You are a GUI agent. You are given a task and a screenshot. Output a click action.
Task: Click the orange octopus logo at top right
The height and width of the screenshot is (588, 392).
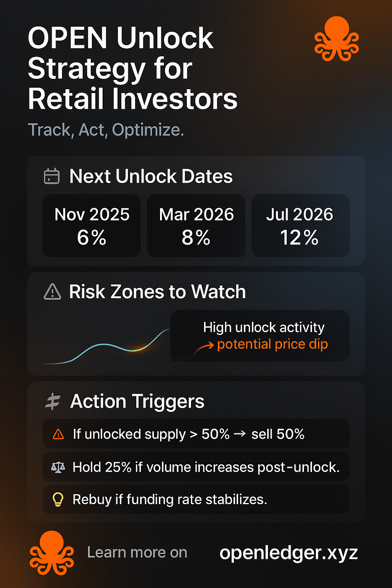[336, 39]
